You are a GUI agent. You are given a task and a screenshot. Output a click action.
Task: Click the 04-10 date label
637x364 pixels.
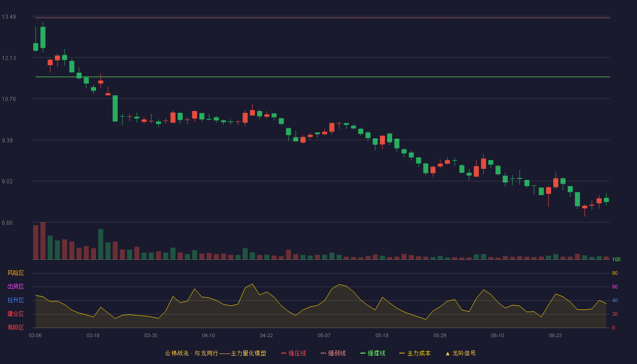tap(208, 335)
